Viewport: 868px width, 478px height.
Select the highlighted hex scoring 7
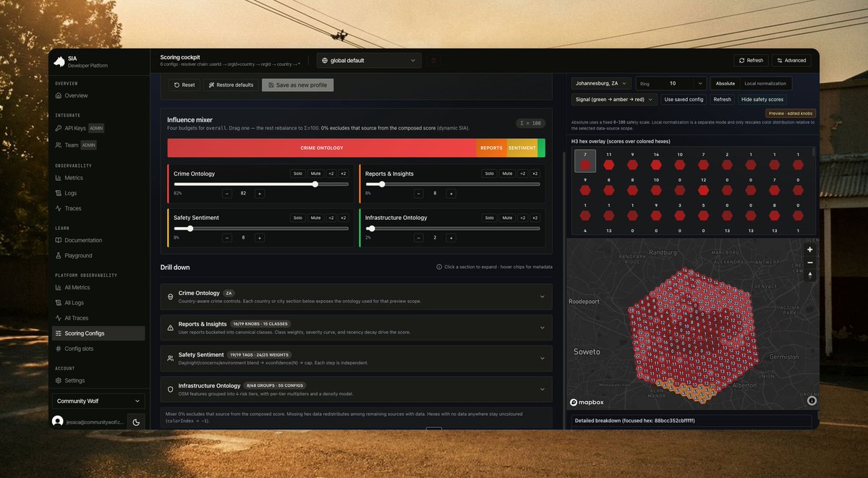[x=585, y=161]
